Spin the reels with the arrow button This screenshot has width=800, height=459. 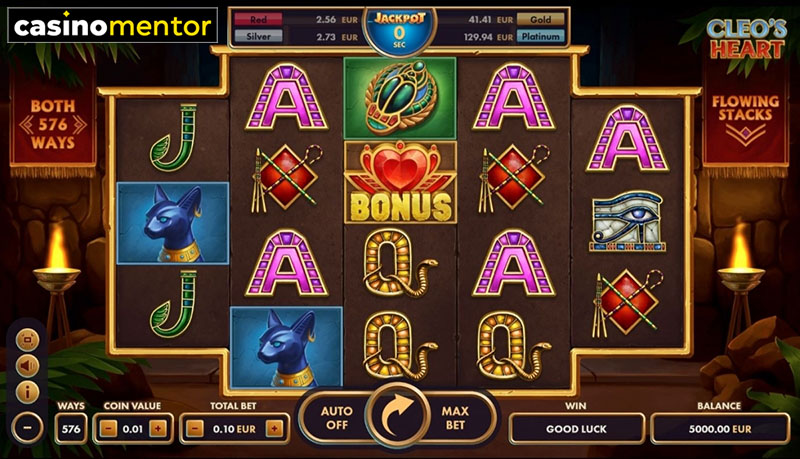398,416
